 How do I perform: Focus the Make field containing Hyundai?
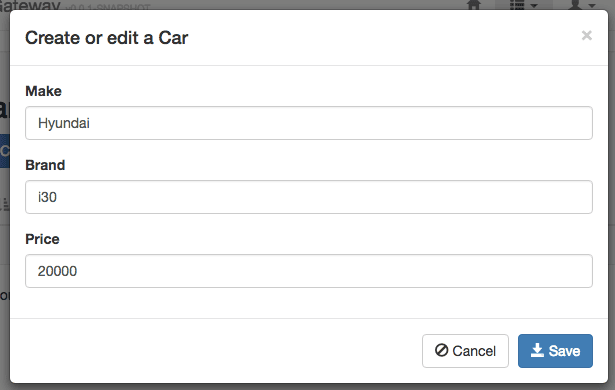coord(309,123)
